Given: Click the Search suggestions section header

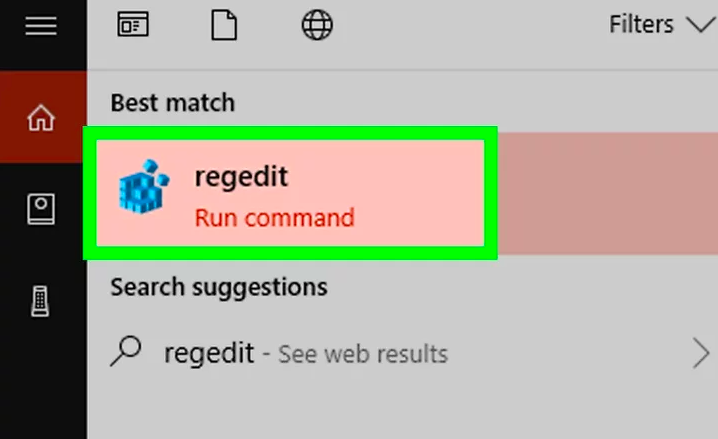Looking at the screenshot, I should click(219, 288).
